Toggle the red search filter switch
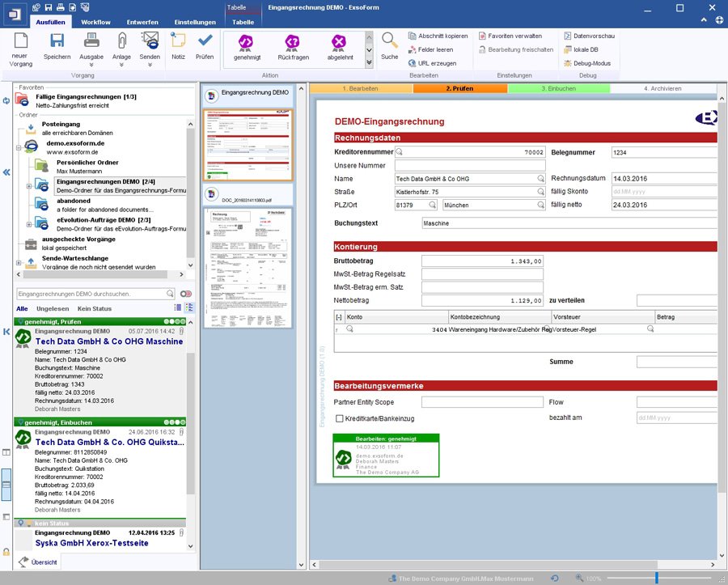The width and height of the screenshot is (728, 585). point(186,294)
